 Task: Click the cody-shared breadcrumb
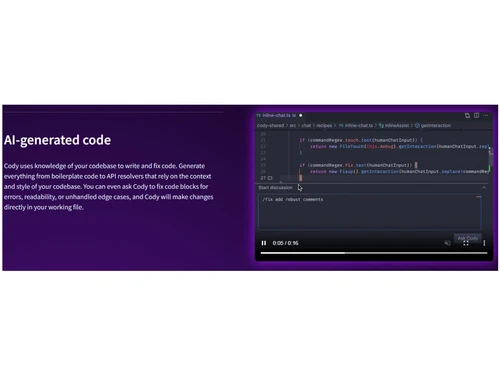click(270, 126)
